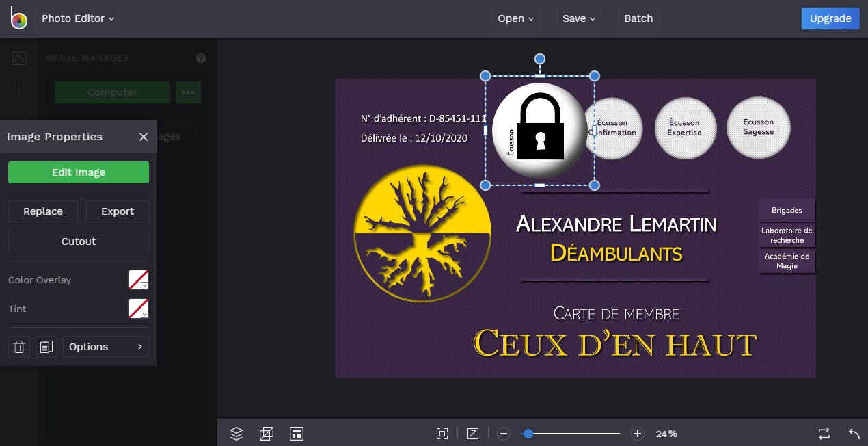Click the BeFunky logo icon
This screenshot has width=868, height=446.
point(18,18)
